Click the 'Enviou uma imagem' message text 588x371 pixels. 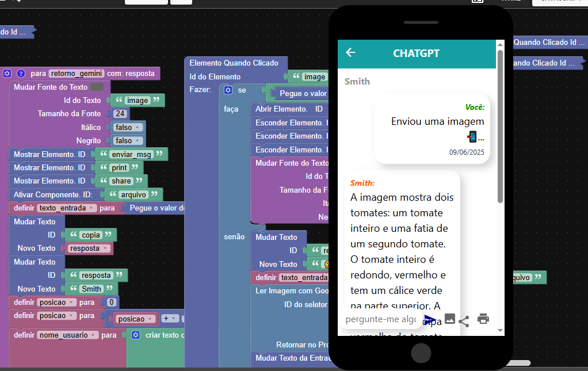pyautogui.click(x=438, y=121)
